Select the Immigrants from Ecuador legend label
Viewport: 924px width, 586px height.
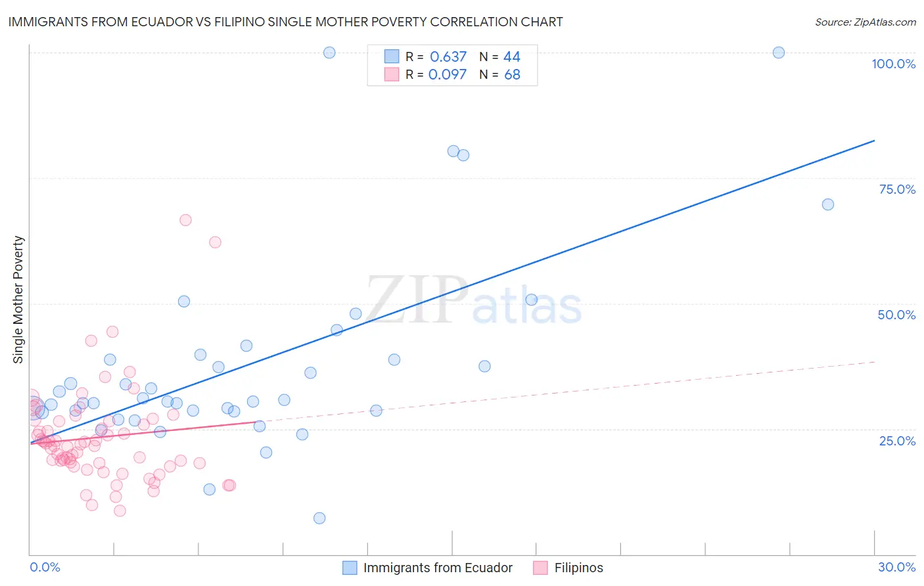[438, 568]
